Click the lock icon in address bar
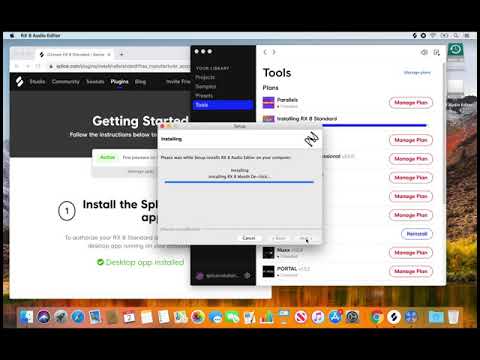The image size is (480, 360). click(x=51, y=66)
